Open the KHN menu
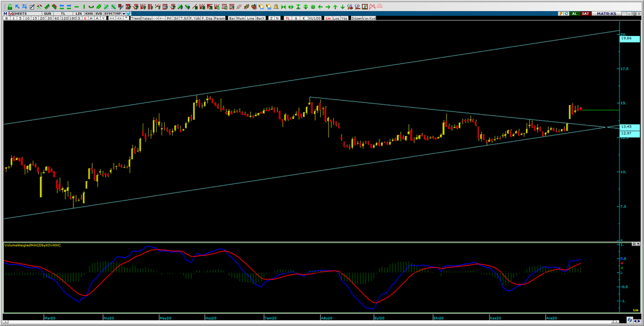This screenshot has height=326, width=644. click(89, 13)
